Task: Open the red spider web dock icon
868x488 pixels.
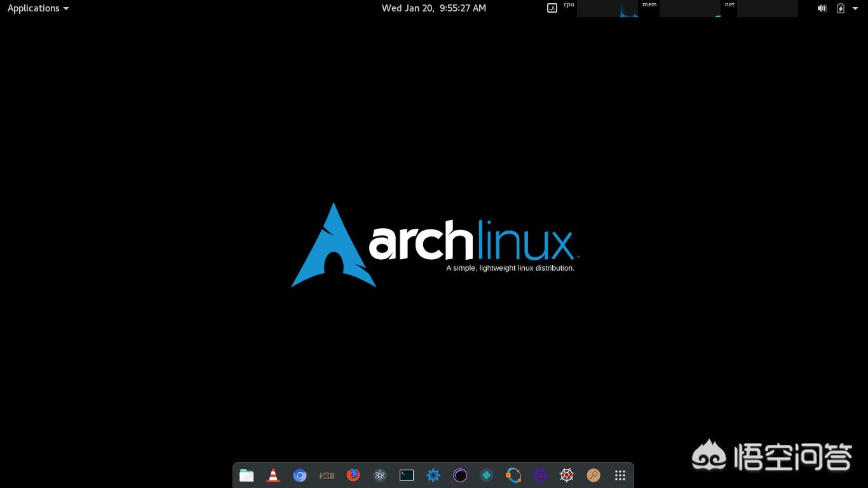Action: coord(567,475)
